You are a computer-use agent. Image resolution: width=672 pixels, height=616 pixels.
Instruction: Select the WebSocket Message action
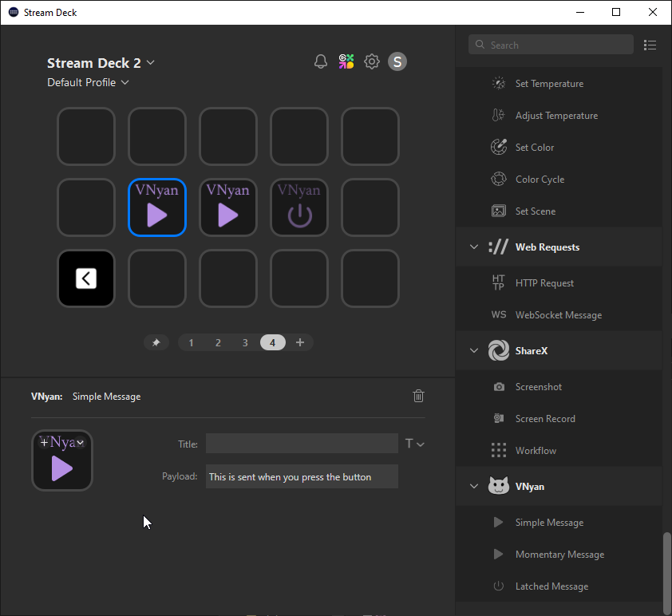pyautogui.click(x=559, y=315)
